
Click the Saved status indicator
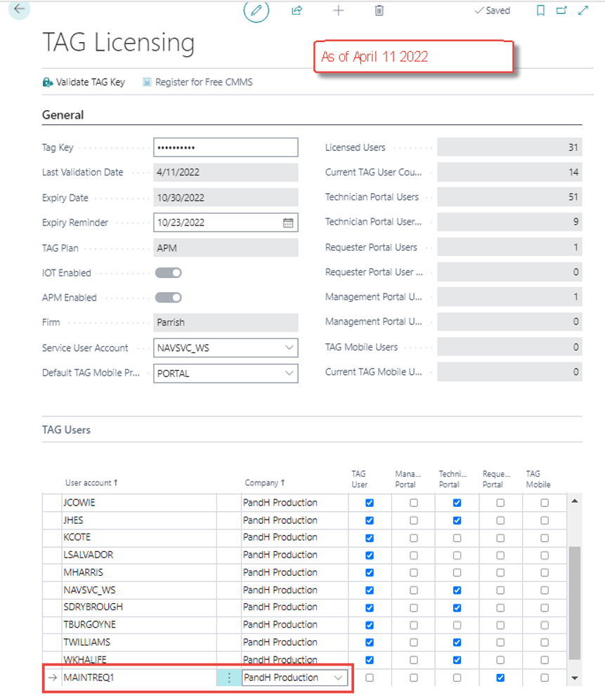click(x=492, y=11)
